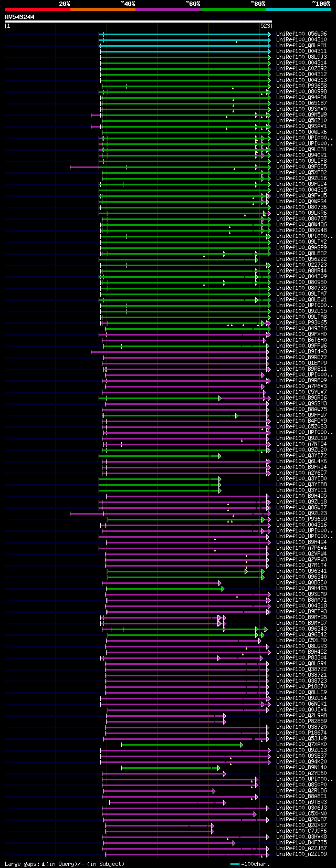
Task: Click the UniRef100_O49326 label
Action: pos(301,328)
